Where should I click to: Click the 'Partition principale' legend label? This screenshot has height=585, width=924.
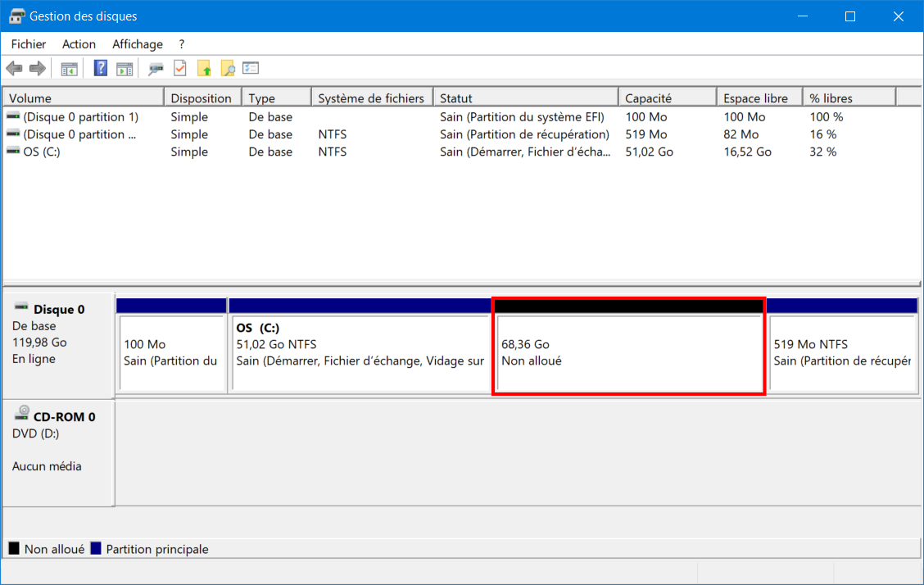click(x=157, y=549)
